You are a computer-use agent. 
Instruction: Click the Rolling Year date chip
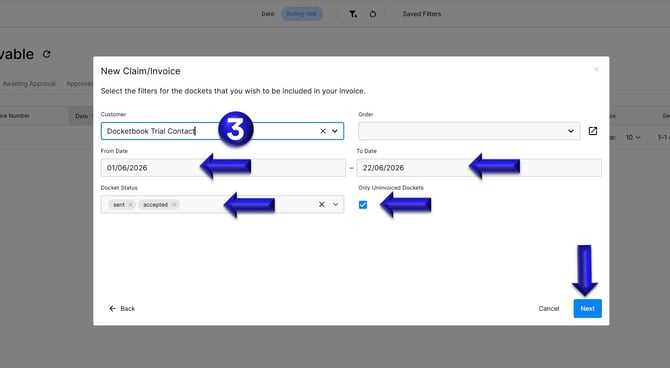[302, 14]
